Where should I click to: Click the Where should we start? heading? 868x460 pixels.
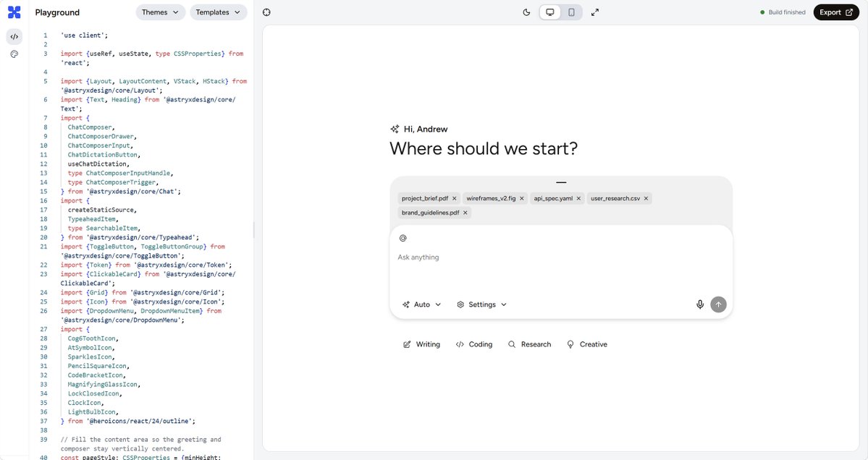484,149
